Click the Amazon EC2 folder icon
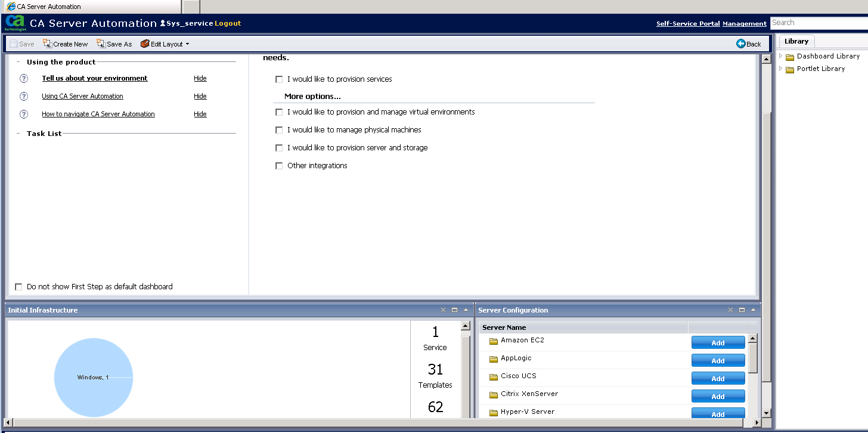The width and height of the screenshot is (868, 433). (x=493, y=341)
